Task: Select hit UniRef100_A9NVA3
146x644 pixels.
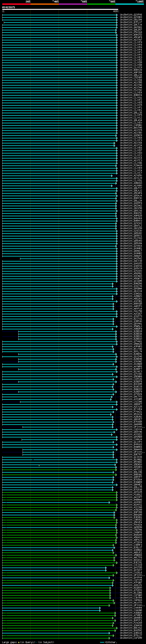Action: (x=131, y=183)
